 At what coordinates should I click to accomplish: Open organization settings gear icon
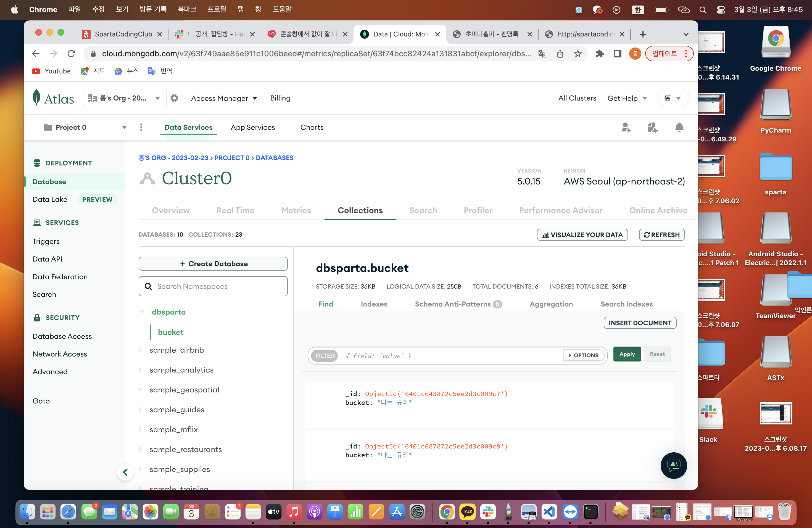[174, 98]
